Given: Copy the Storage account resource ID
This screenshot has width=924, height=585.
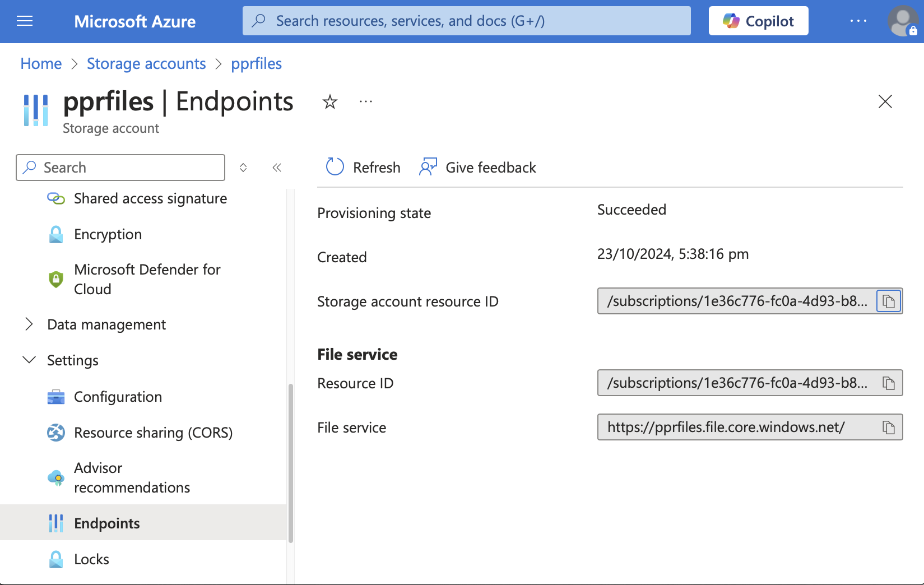Looking at the screenshot, I should tap(888, 301).
